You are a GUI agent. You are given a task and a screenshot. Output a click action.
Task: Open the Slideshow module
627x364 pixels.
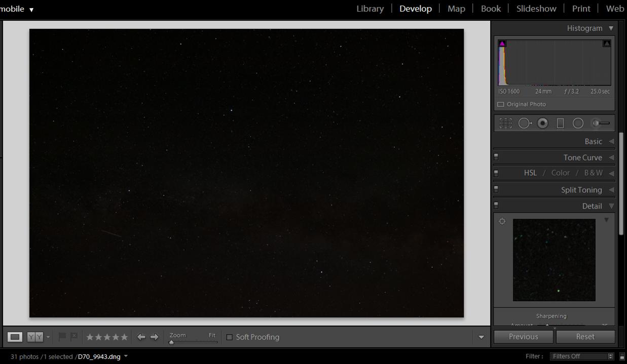pos(536,9)
